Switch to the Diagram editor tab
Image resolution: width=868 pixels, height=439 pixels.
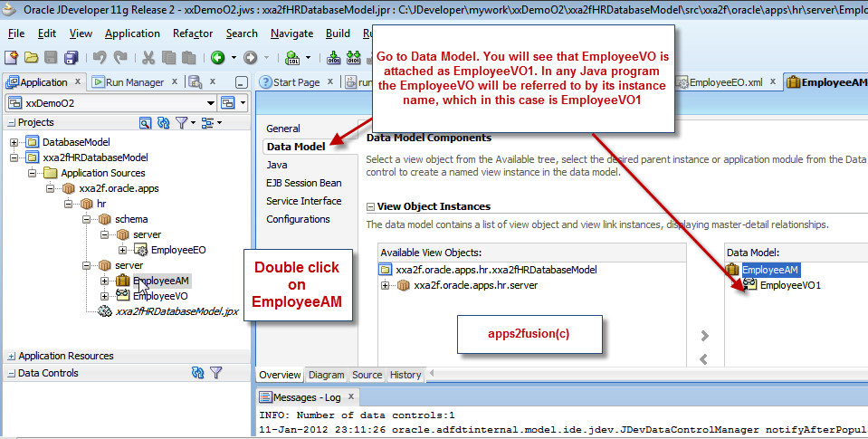coord(326,375)
